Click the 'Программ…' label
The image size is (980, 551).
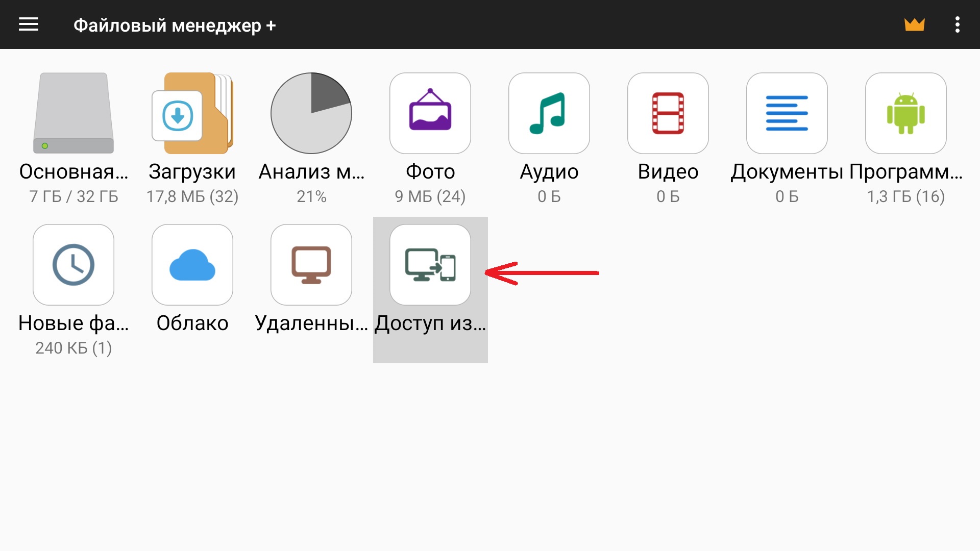[x=906, y=172]
